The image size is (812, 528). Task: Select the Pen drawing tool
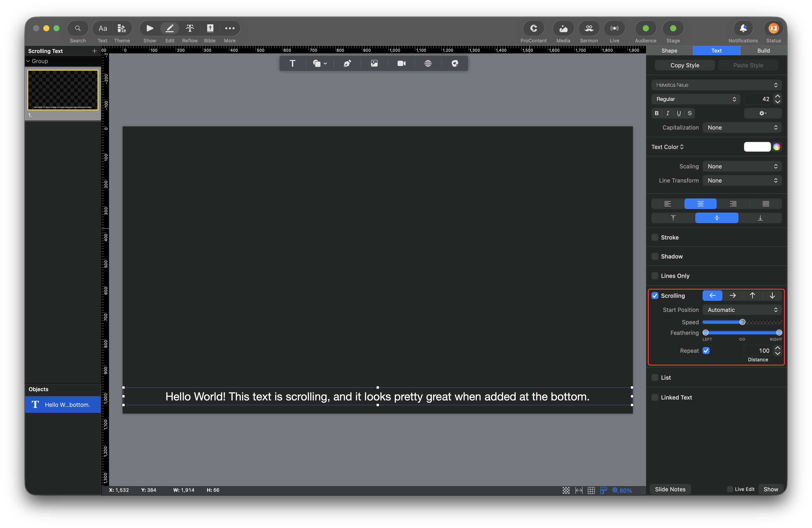(347, 64)
